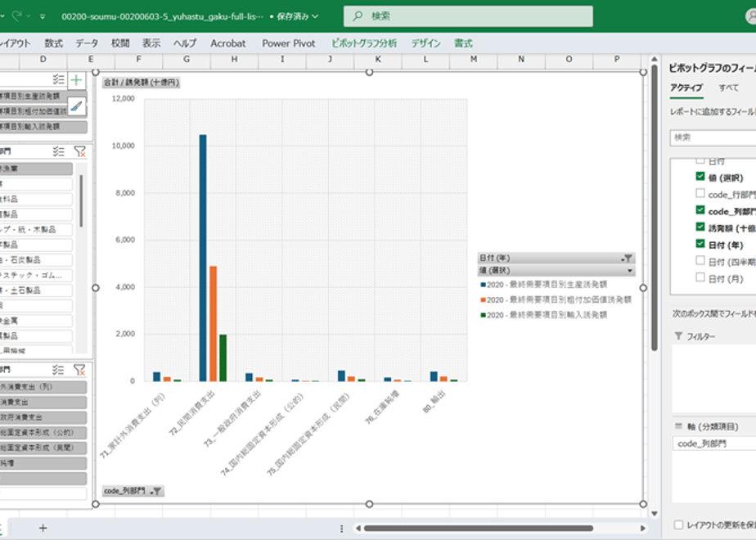The width and height of the screenshot is (756, 540).
Task: Select slicer item 政府消費支出
Action: 43,417
